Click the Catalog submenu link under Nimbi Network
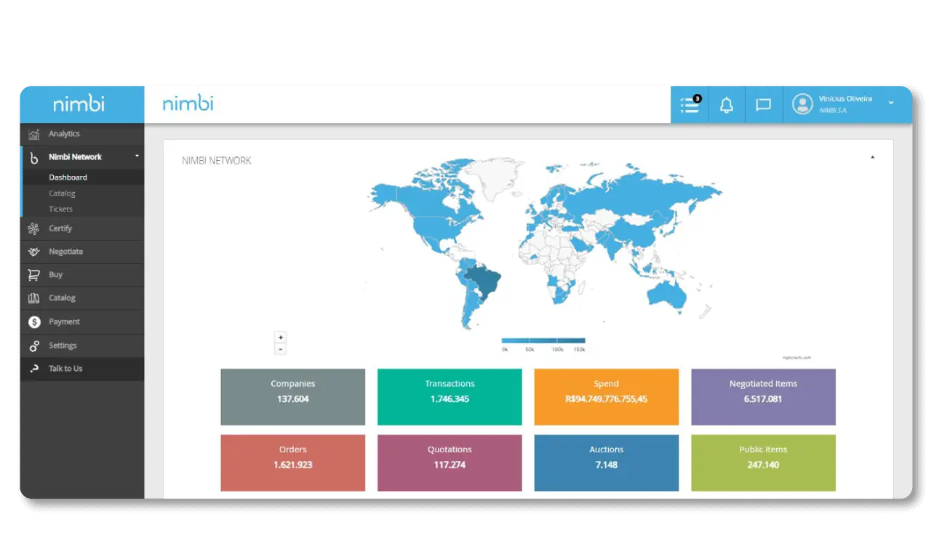 coord(62,193)
